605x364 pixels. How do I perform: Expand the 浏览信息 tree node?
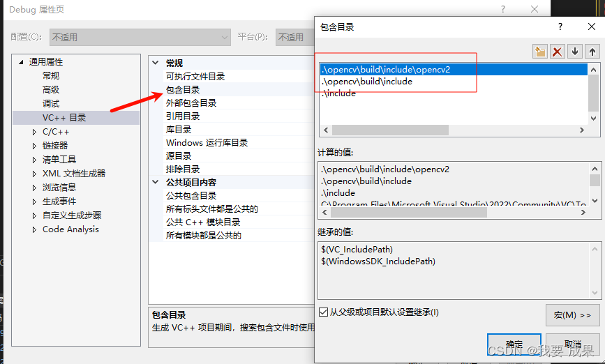pyautogui.click(x=34, y=188)
